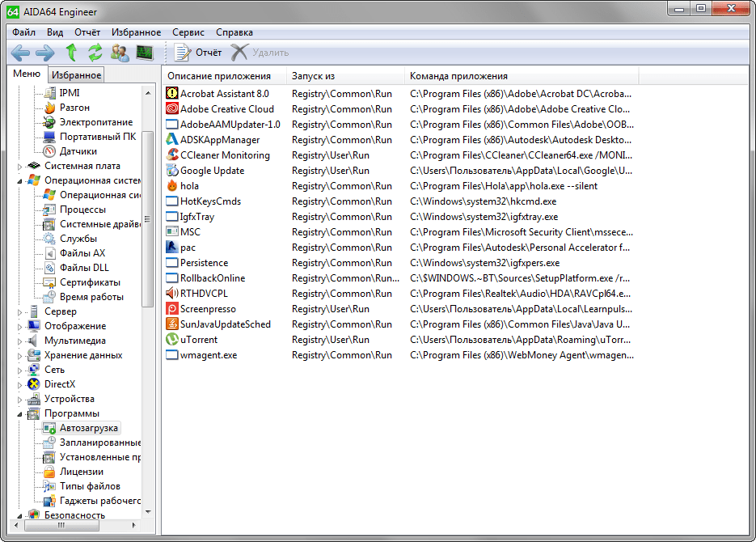
Task: Select uTorrent row icon
Action: [172, 340]
